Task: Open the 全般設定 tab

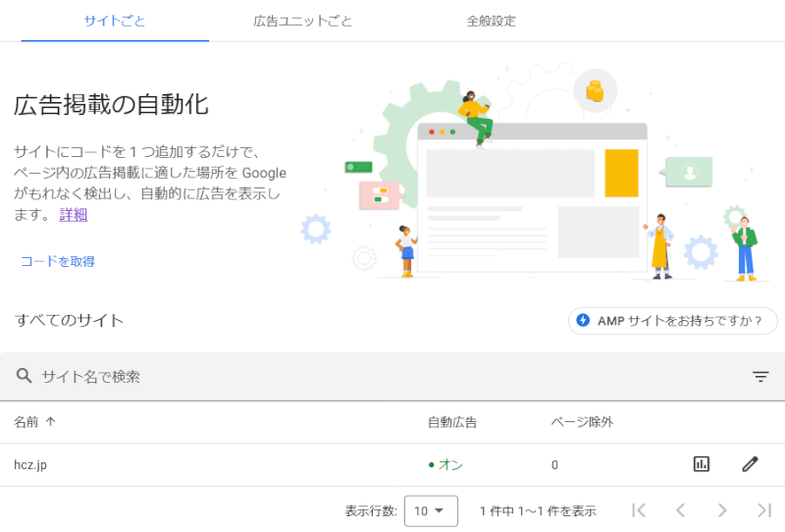Action: point(491,21)
